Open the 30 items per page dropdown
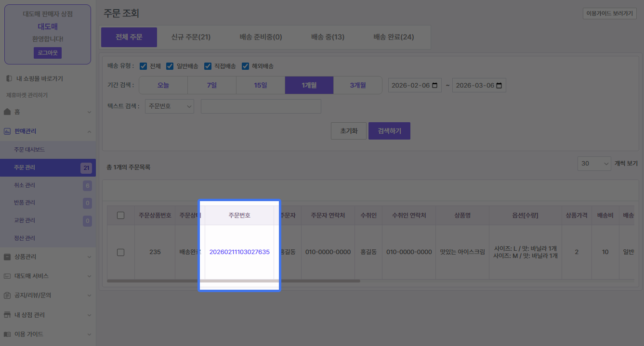The image size is (644, 346). pos(594,164)
